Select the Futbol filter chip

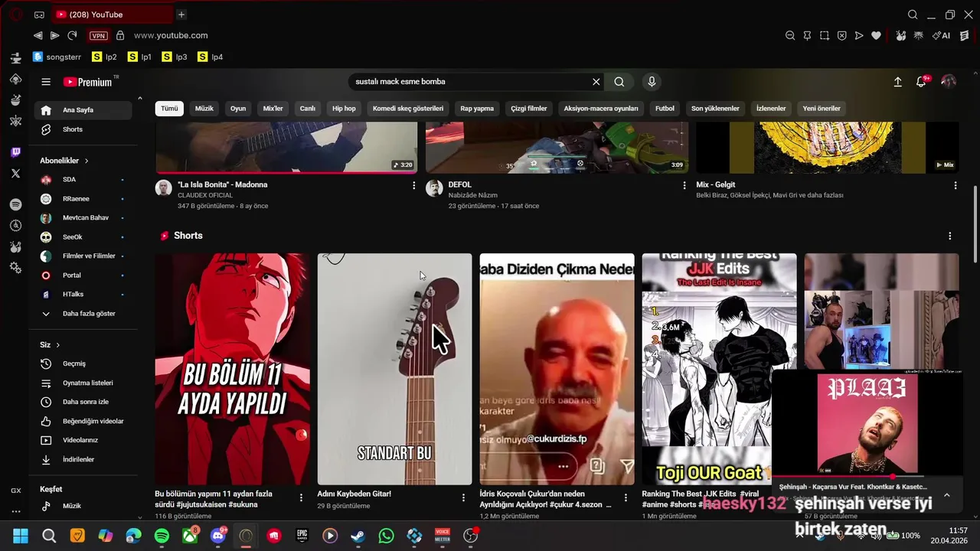665,109
